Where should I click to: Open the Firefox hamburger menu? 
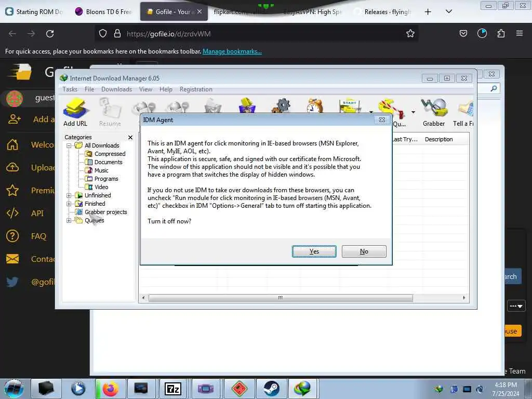[x=520, y=33]
